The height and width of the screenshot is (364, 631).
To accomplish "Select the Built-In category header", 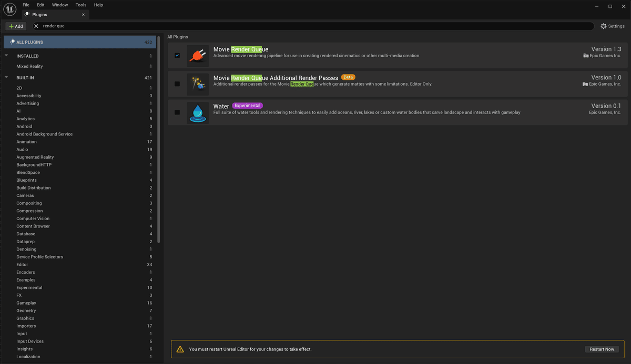I will [x=80, y=78].
